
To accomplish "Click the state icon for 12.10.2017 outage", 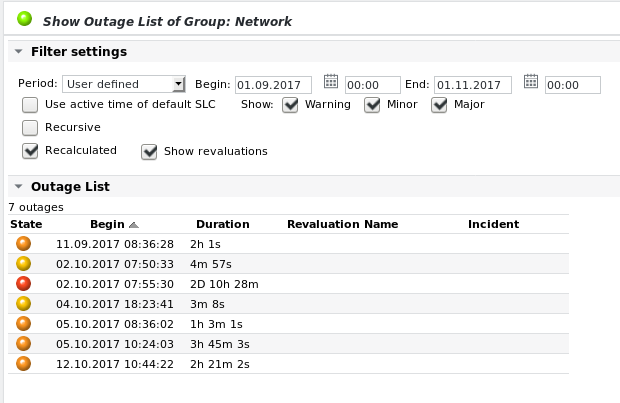I will pyautogui.click(x=24, y=362).
